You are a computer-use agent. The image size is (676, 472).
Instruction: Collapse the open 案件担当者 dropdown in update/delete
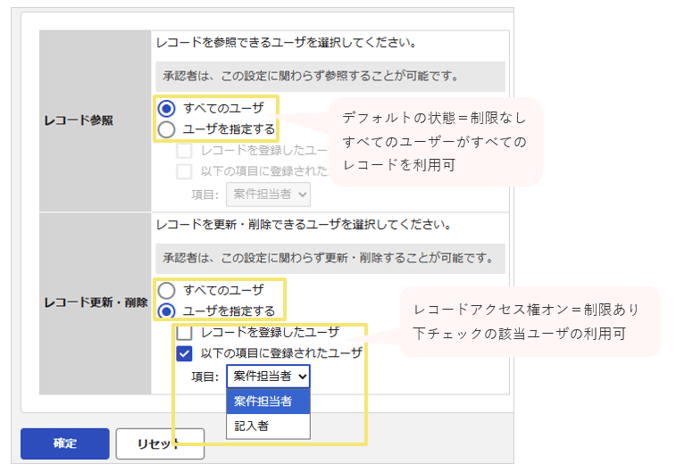tap(268, 376)
